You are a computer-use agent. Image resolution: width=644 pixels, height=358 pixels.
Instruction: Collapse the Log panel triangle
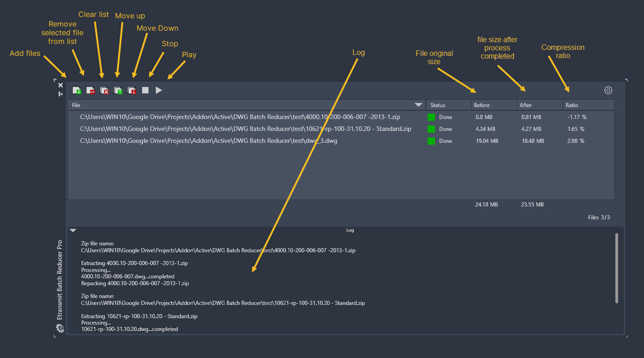(73, 231)
